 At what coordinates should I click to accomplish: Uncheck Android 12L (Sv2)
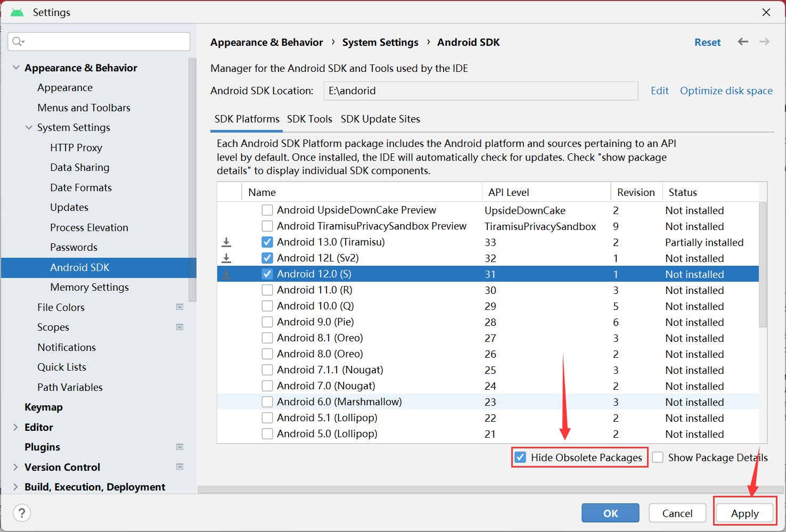[x=267, y=258]
